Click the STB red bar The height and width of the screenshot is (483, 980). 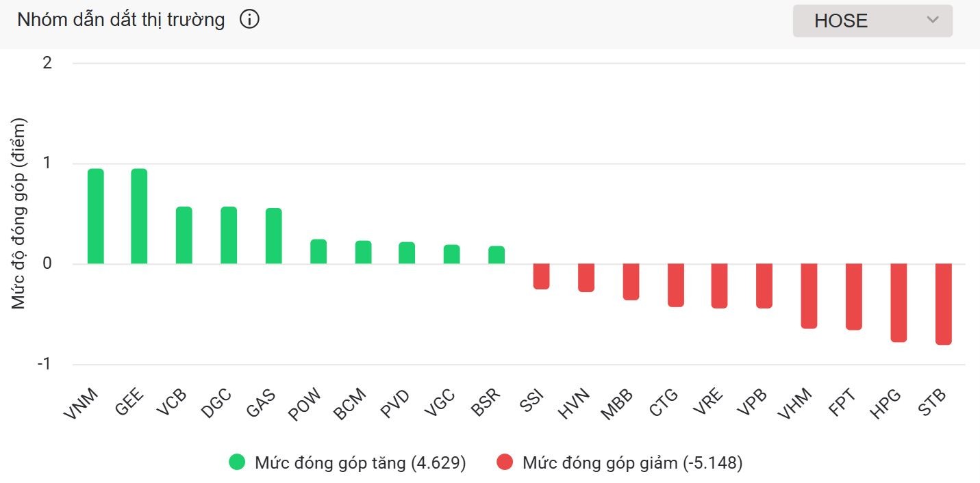(x=944, y=304)
